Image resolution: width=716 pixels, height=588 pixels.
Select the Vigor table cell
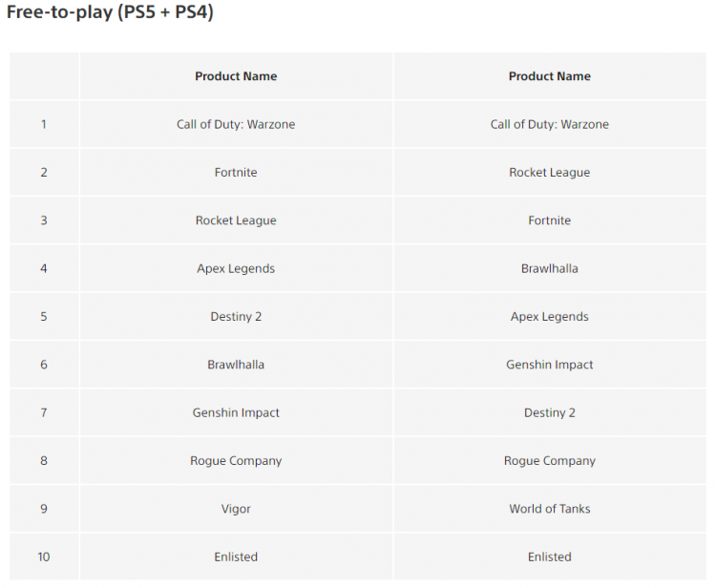(x=236, y=509)
